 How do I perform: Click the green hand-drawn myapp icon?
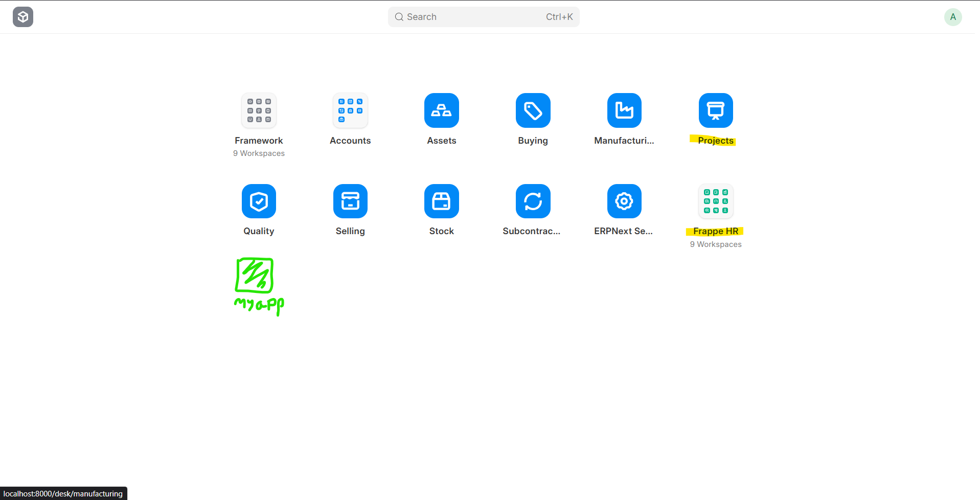(x=255, y=276)
